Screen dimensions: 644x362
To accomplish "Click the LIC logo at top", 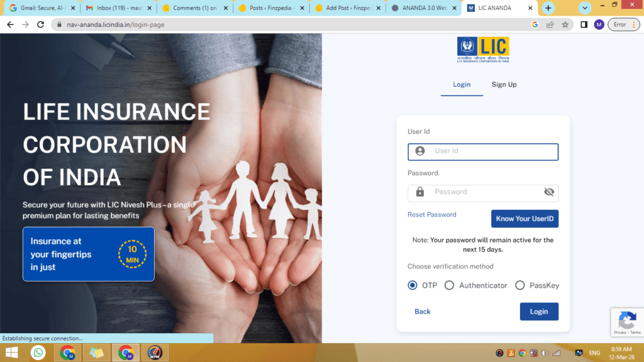I will click(x=483, y=49).
